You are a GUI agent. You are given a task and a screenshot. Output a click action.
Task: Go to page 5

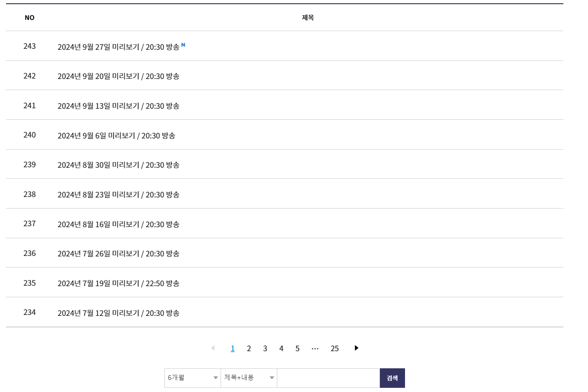(297, 348)
